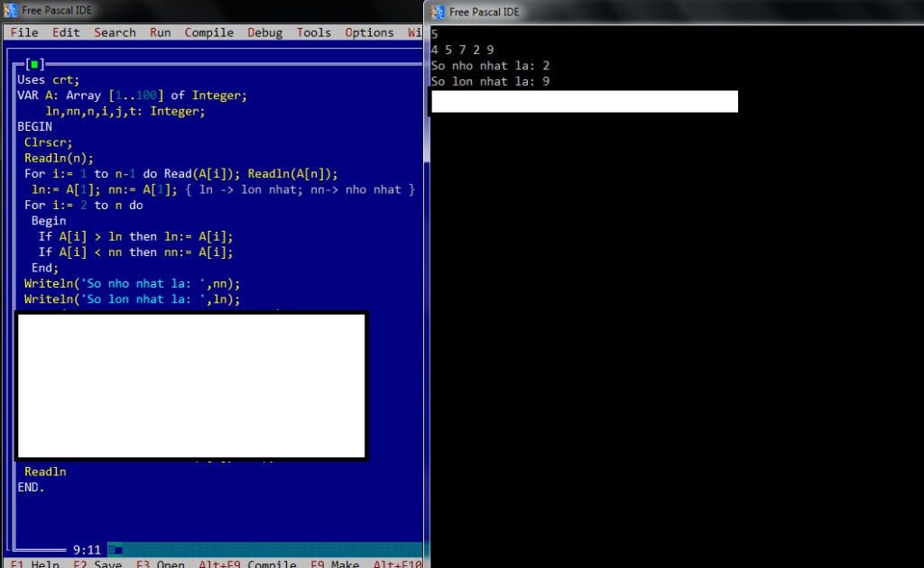Open the Options menu

point(369,32)
